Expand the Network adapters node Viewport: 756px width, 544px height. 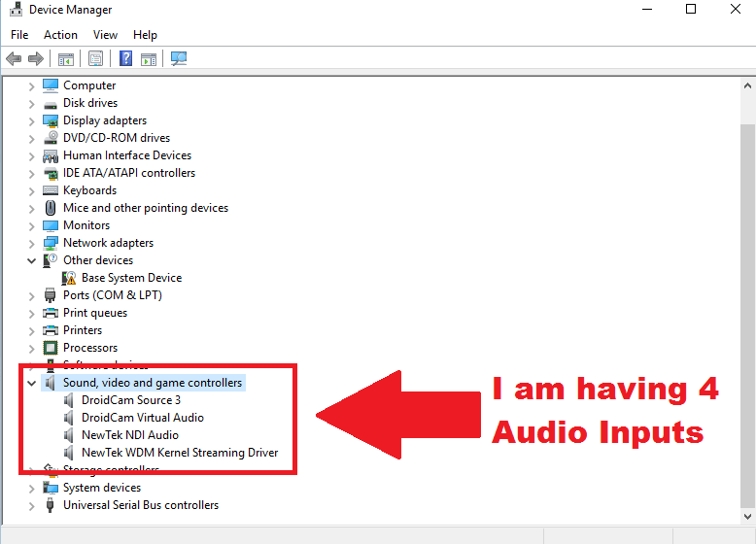pos(32,243)
